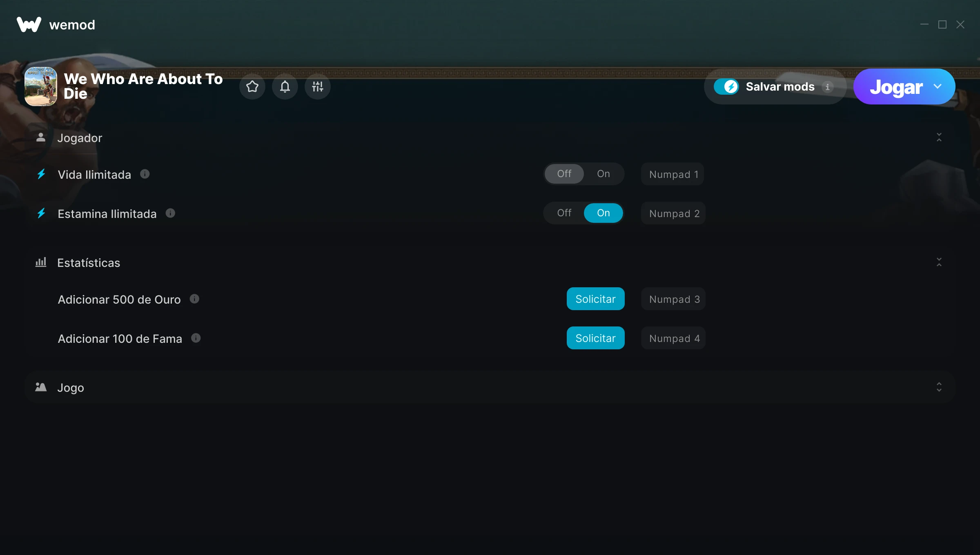Open info icon next to Estamina Ilimitada
980x555 pixels.
pyautogui.click(x=170, y=213)
